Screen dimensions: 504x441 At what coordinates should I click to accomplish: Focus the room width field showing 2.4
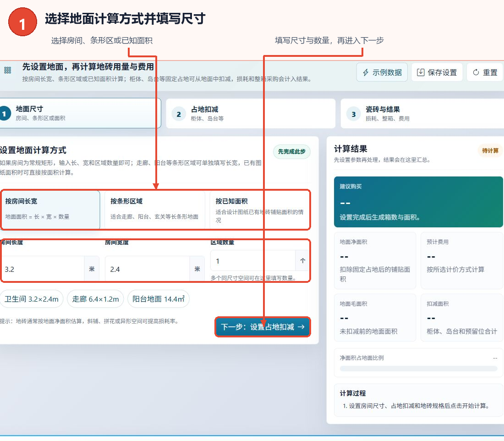147,269
